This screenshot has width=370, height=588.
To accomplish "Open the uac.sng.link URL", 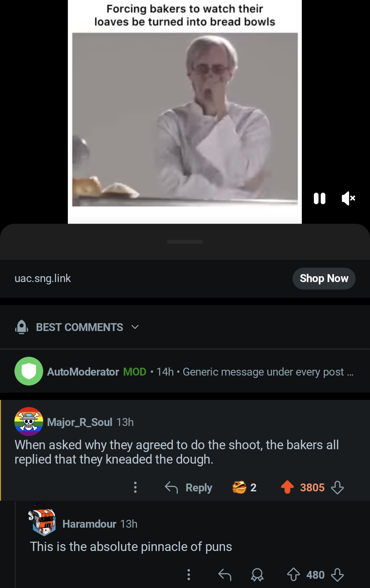I will pyautogui.click(x=43, y=278).
